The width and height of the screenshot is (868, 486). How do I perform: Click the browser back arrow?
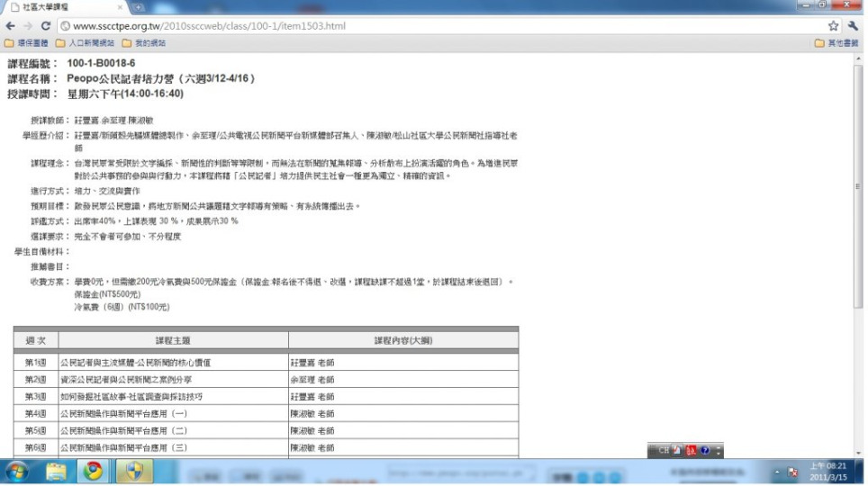coord(10,26)
